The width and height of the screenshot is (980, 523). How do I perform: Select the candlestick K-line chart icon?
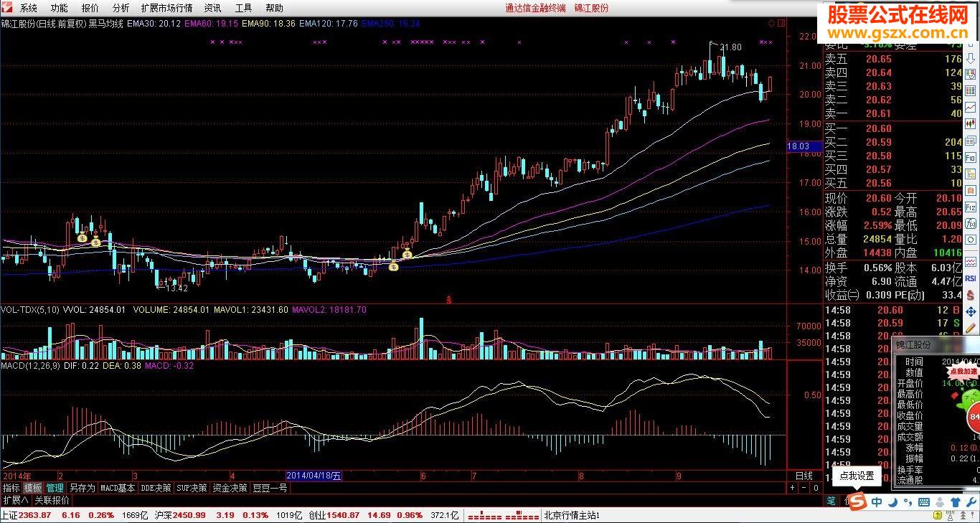click(971, 123)
